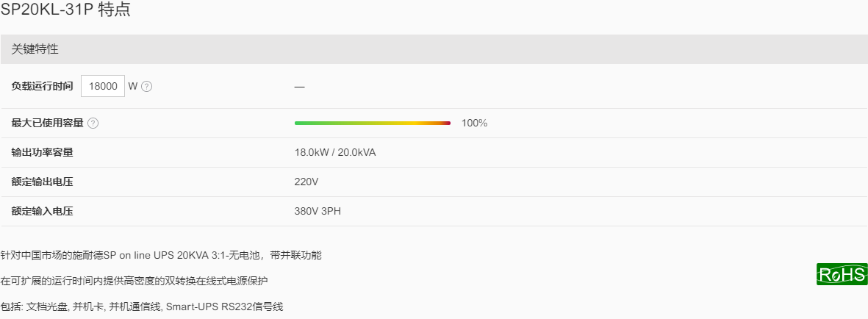Click the 双转换在线式电源保护 description line
This screenshot has width=868, height=319.
click(x=134, y=281)
